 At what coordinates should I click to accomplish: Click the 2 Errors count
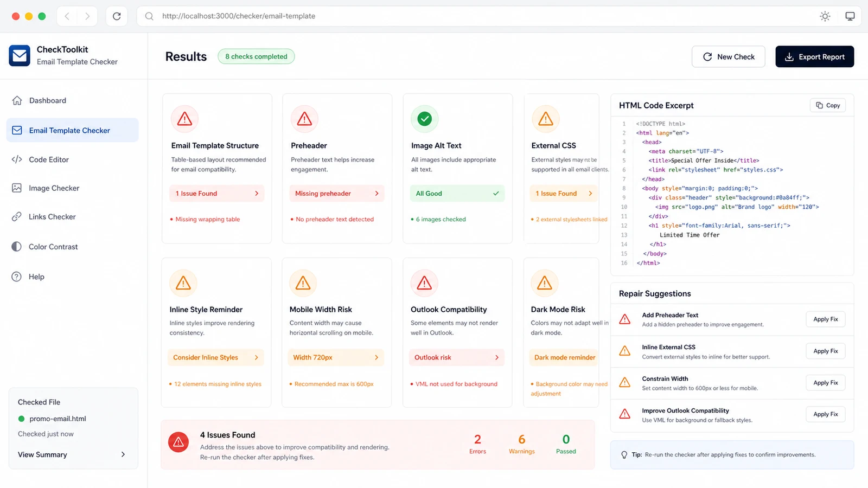click(x=477, y=444)
